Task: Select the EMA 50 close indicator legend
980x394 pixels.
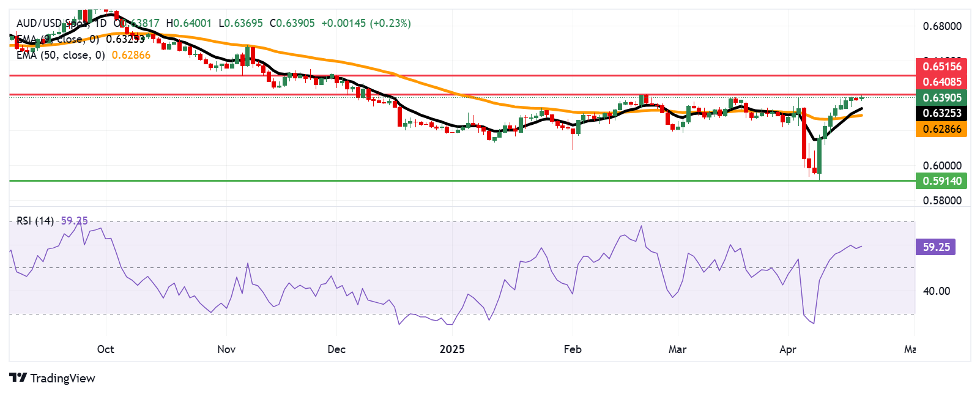Action: [x=60, y=55]
